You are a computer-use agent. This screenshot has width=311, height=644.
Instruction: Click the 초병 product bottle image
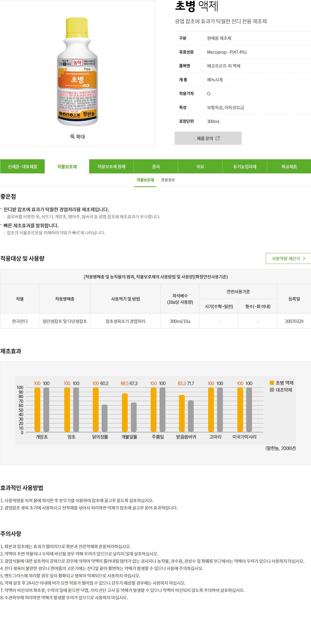coord(78,72)
